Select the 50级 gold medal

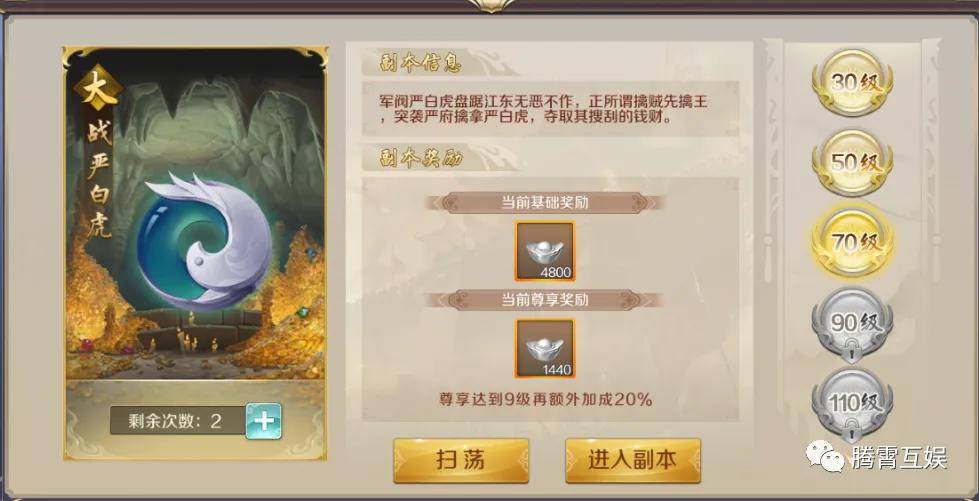(x=852, y=162)
